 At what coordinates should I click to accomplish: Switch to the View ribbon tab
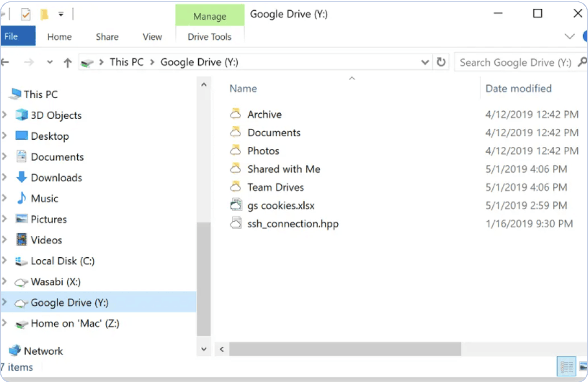tap(152, 37)
